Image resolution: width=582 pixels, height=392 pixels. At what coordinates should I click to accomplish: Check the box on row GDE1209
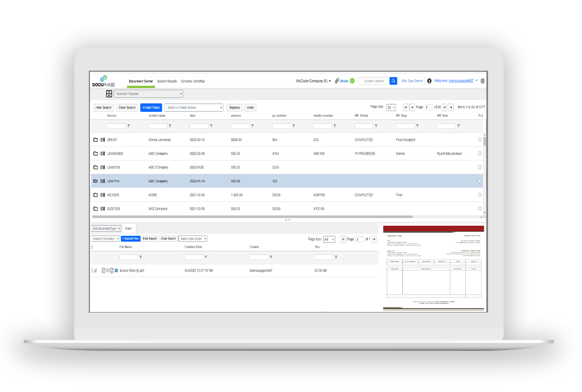coord(480,209)
